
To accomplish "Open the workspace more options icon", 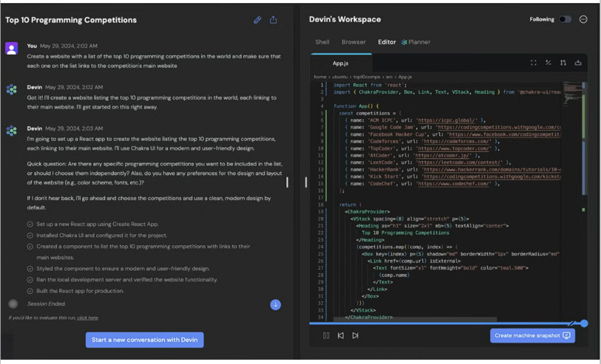I will [583, 19].
